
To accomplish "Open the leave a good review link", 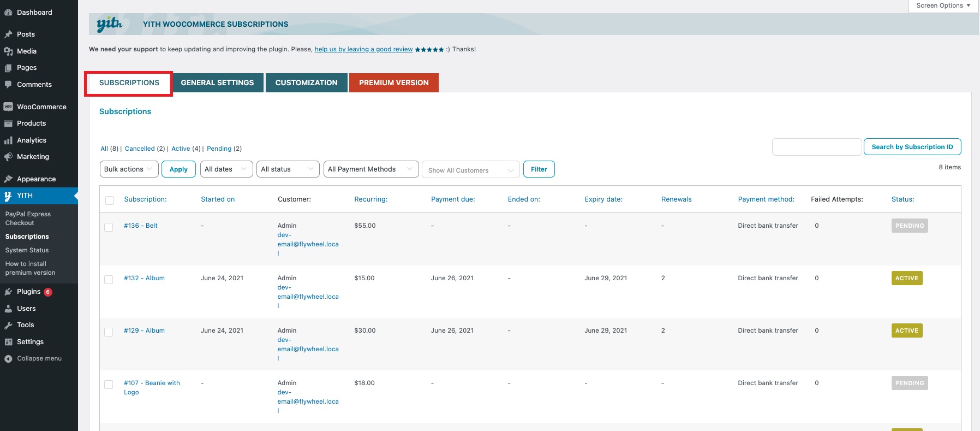I will tap(363, 49).
